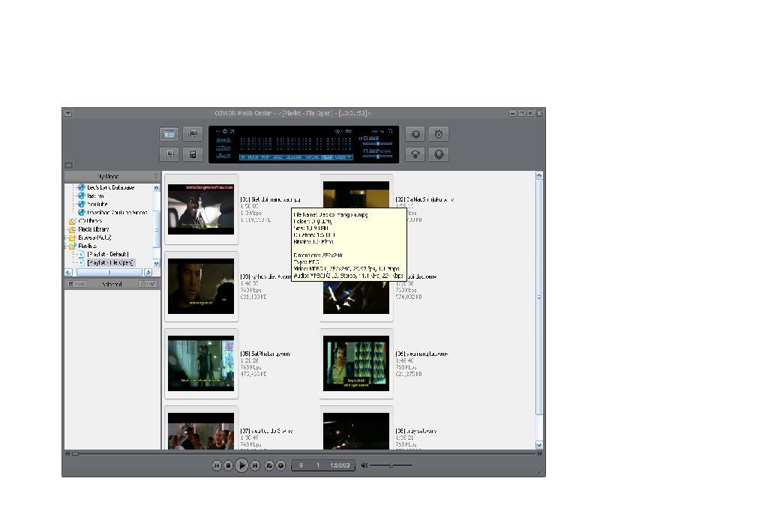Select video thumbnail 05

coord(201,363)
